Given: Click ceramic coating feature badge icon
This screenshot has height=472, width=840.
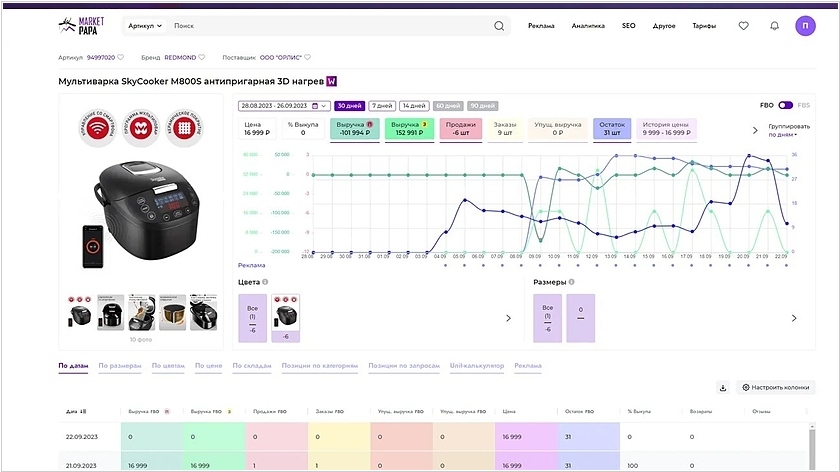Looking at the screenshot, I should tap(184, 128).
